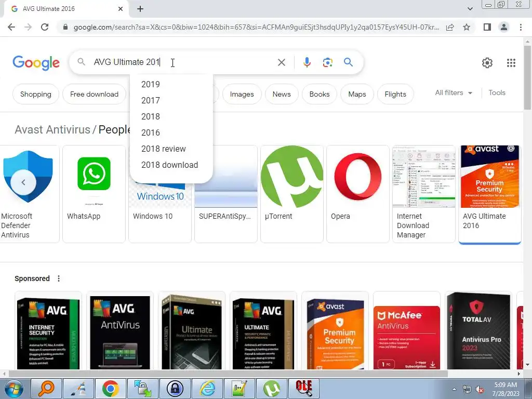The width and height of the screenshot is (532, 399).
Task: Open a new browser tab
Action: click(140, 9)
